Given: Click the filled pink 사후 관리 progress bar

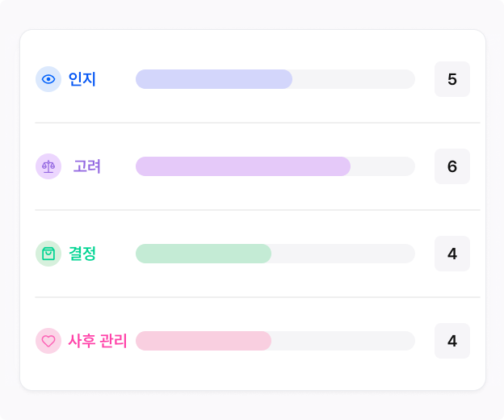Looking at the screenshot, I should [x=204, y=341].
